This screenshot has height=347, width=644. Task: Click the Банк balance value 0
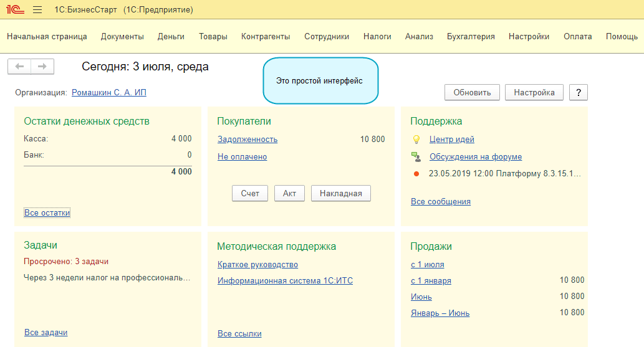[x=190, y=155]
